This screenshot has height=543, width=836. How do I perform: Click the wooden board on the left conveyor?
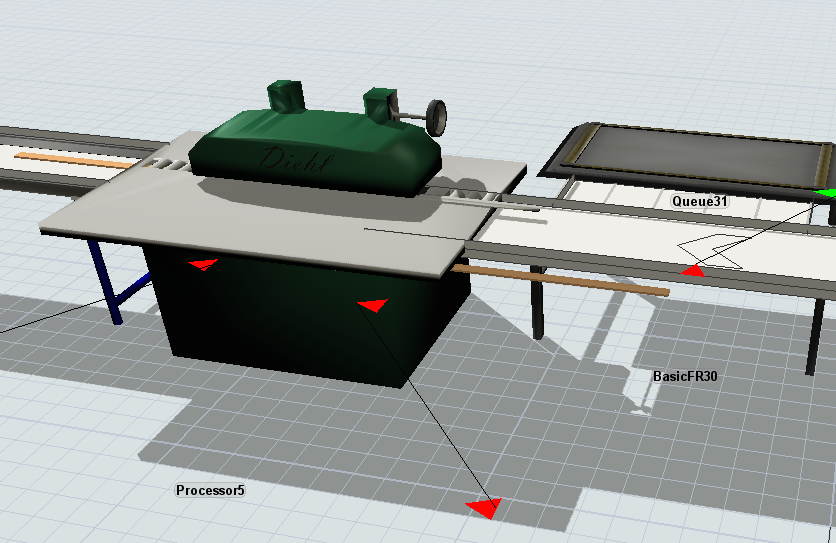[x=75, y=159]
